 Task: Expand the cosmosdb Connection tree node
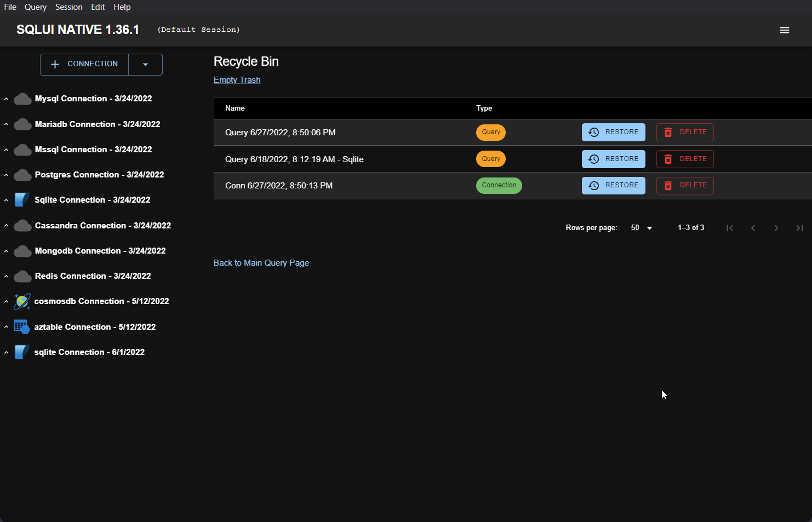[6, 301]
